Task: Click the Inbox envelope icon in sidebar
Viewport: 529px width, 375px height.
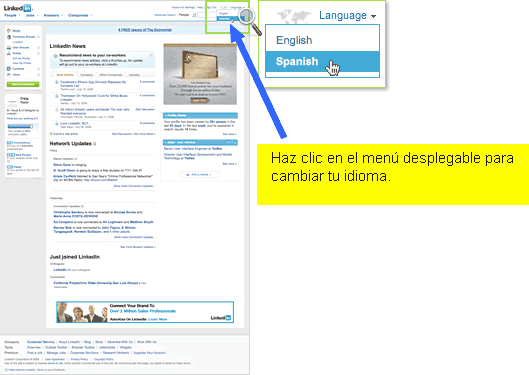Action: 9,75
